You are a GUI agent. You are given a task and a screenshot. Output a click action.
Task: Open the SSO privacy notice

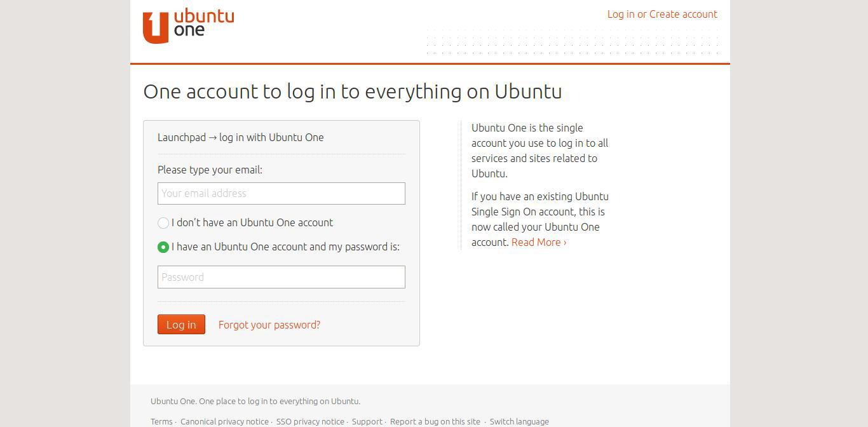310,421
